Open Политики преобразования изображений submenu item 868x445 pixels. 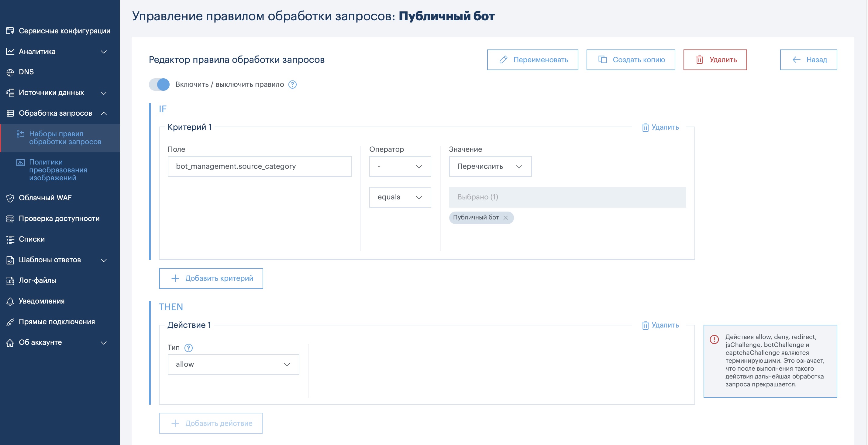tap(58, 170)
